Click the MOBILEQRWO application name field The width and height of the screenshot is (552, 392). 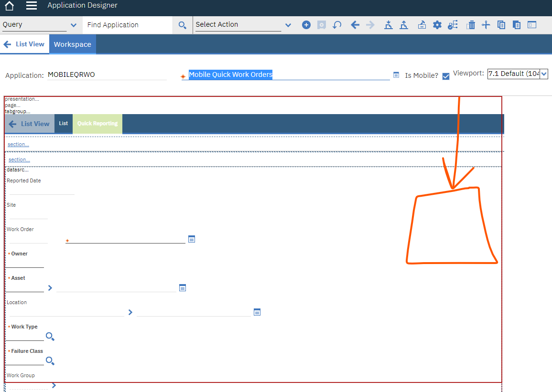[107, 75]
